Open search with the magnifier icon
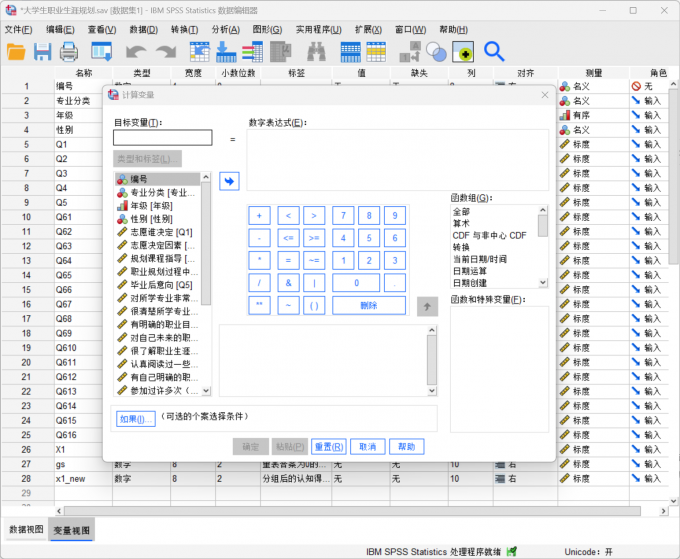 pyautogui.click(x=494, y=52)
